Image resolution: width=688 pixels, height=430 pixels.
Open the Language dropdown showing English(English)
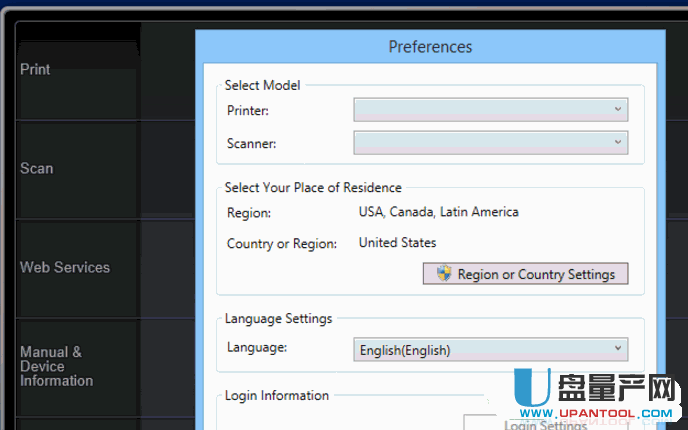tap(490, 350)
